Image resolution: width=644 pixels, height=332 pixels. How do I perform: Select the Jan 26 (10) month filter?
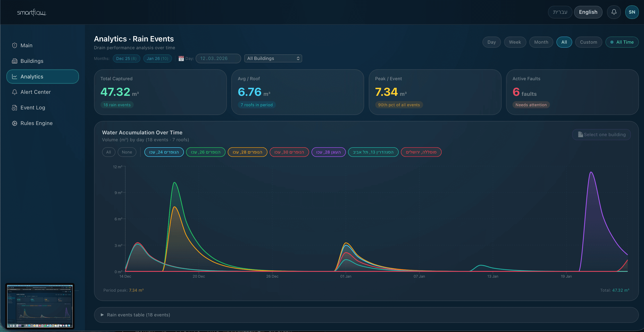(158, 58)
